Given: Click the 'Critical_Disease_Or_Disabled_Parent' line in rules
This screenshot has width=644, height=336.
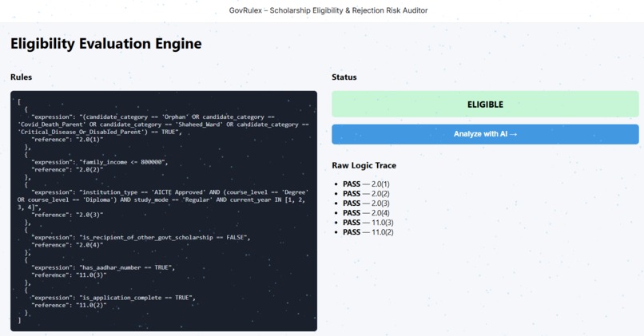Looking at the screenshot, I should coord(99,132).
